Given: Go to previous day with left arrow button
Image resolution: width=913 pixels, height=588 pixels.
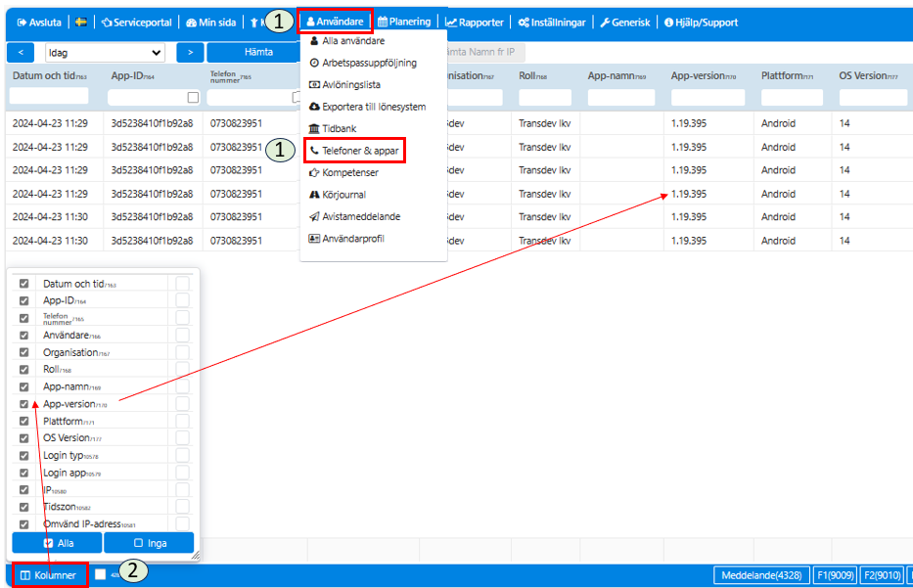Looking at the screenshot, I should point(21,53).
